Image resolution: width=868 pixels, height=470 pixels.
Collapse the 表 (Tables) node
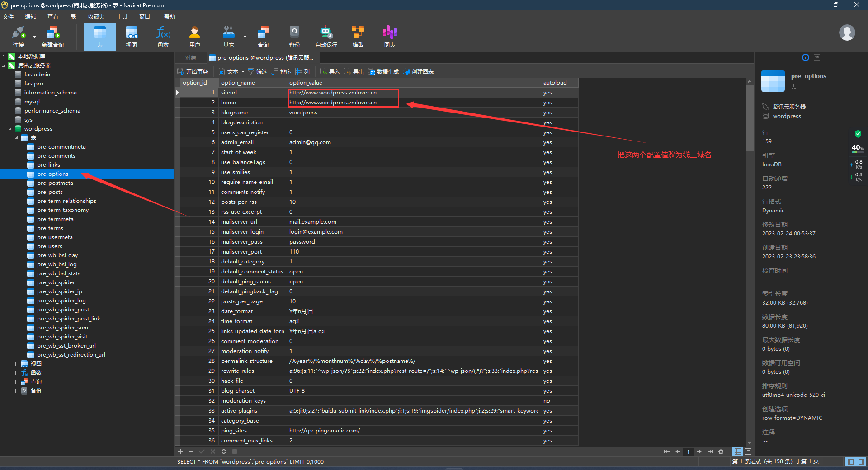(16, 138)
